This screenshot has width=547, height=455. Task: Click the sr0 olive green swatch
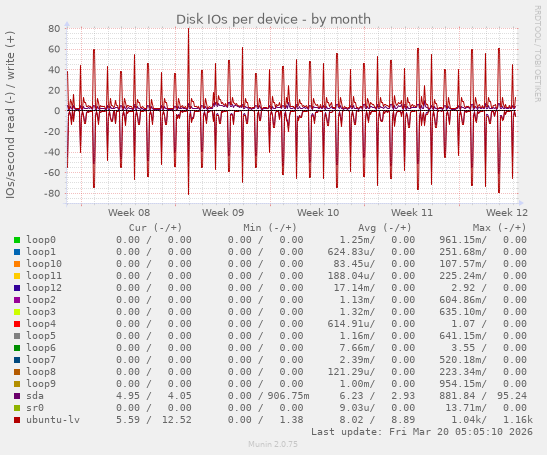(x=17, y=408)
